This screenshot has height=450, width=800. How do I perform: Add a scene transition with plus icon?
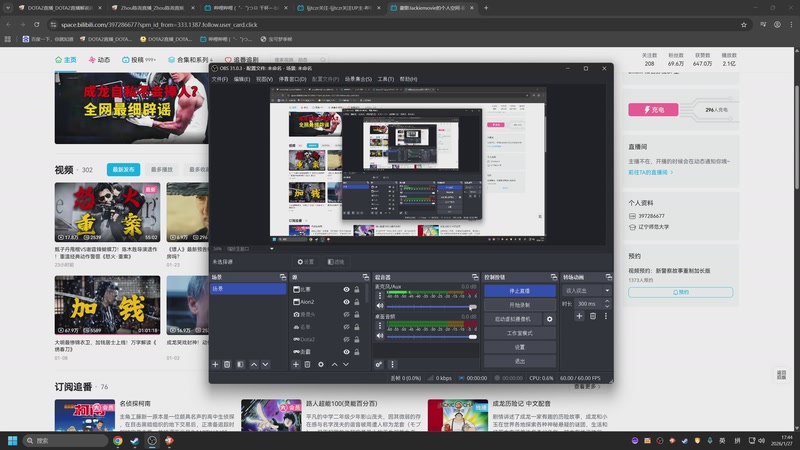click(x=578, y=316)
